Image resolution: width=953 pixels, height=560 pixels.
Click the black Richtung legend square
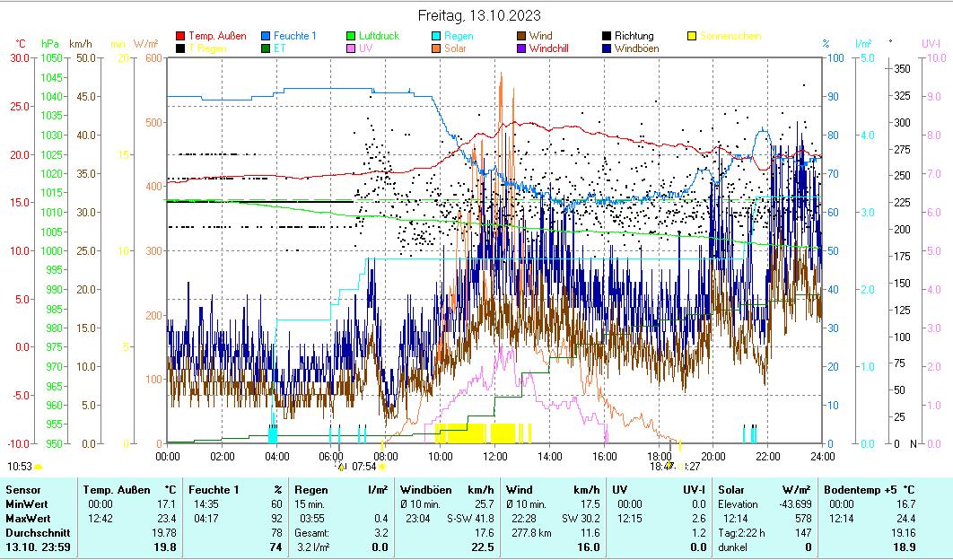(607, 37)
